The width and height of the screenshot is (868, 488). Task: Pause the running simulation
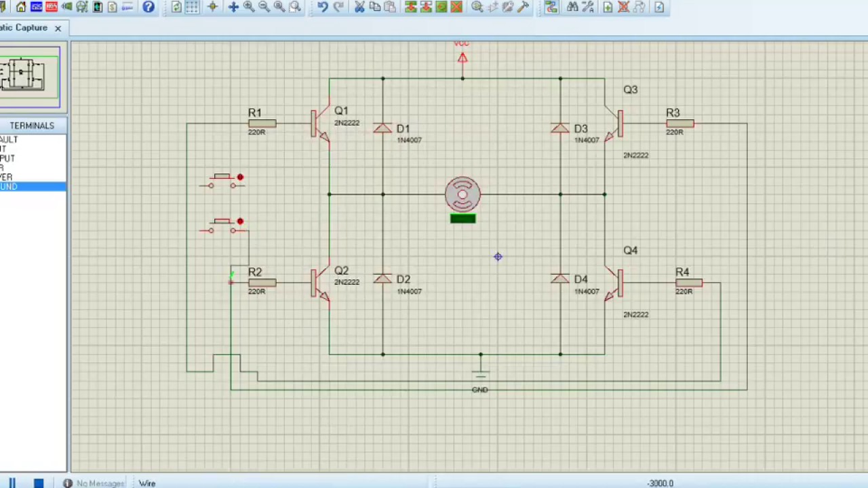(12, 483)
